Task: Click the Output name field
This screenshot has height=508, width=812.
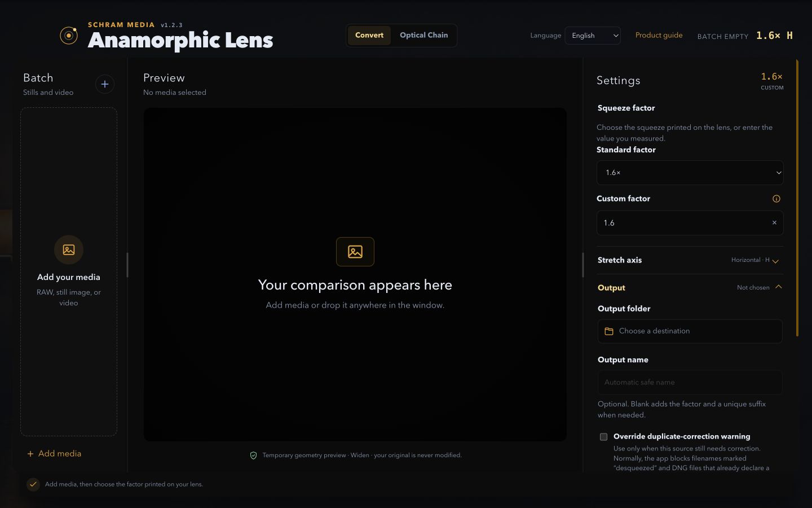Action: pyautogui.click(x=690, y=382)
